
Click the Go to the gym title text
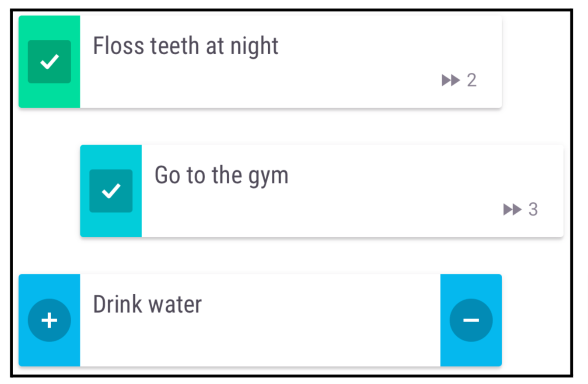(x=221, y=175)
